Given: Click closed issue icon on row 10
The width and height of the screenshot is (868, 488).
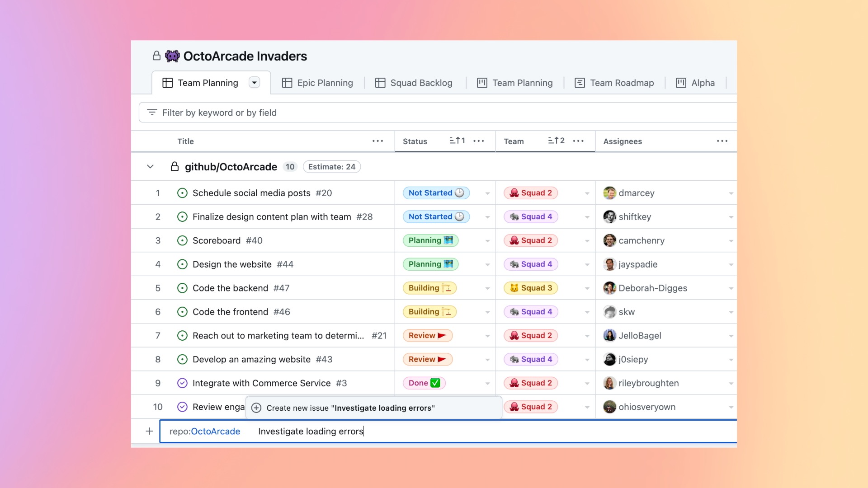Looking at the screenshot, I should pos(182,407).
